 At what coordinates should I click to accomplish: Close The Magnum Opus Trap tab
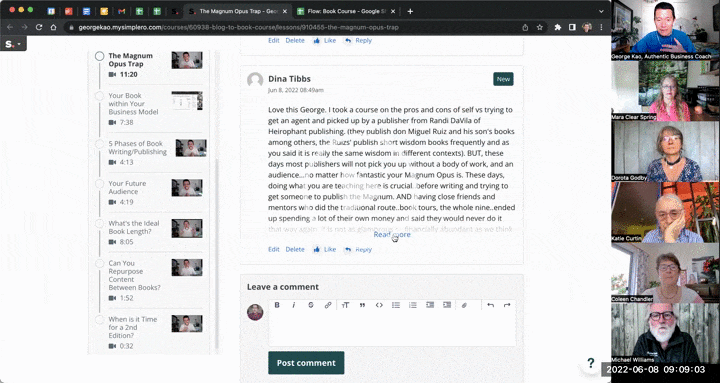coord(285,11)
